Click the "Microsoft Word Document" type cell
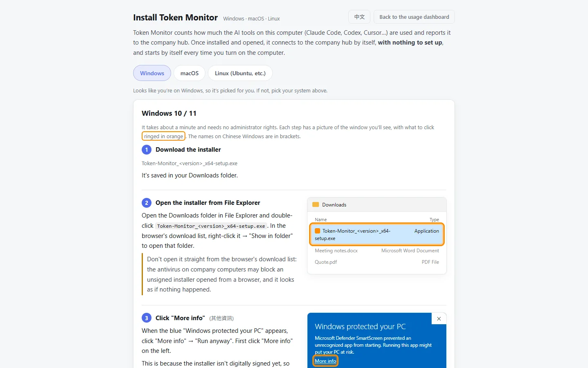The image size is (588, 368). (x=410, y=251)
